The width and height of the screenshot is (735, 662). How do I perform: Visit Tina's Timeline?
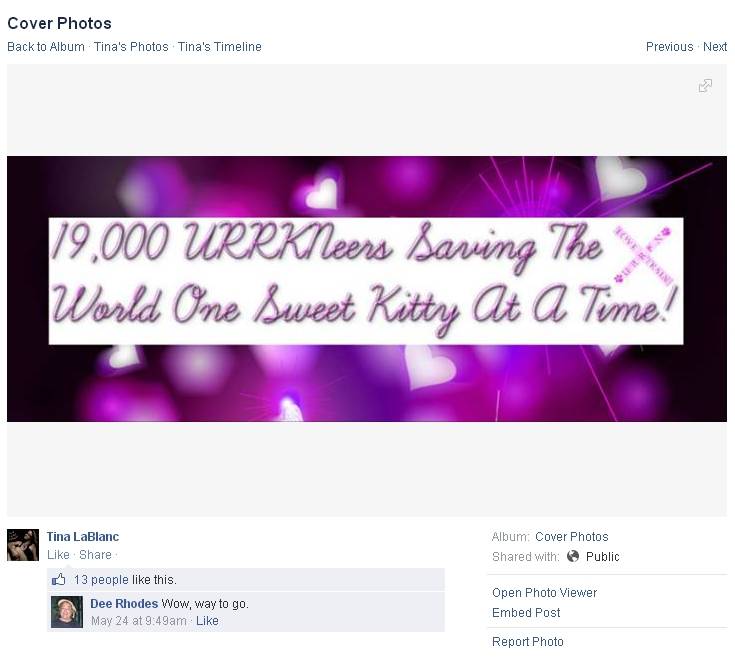click(x=219, y=47)
